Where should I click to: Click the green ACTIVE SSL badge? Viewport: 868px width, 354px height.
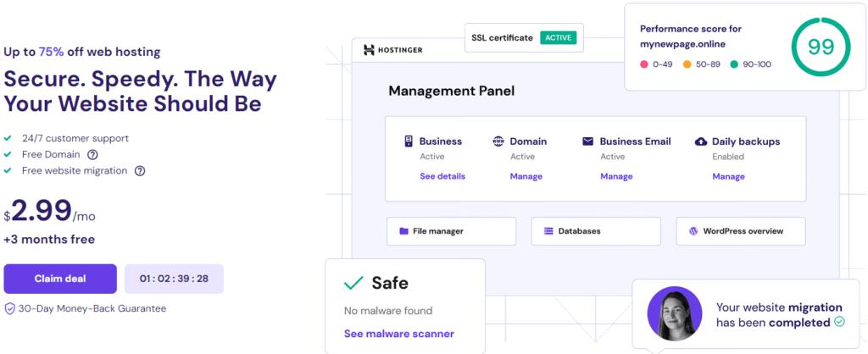[559, 37]
